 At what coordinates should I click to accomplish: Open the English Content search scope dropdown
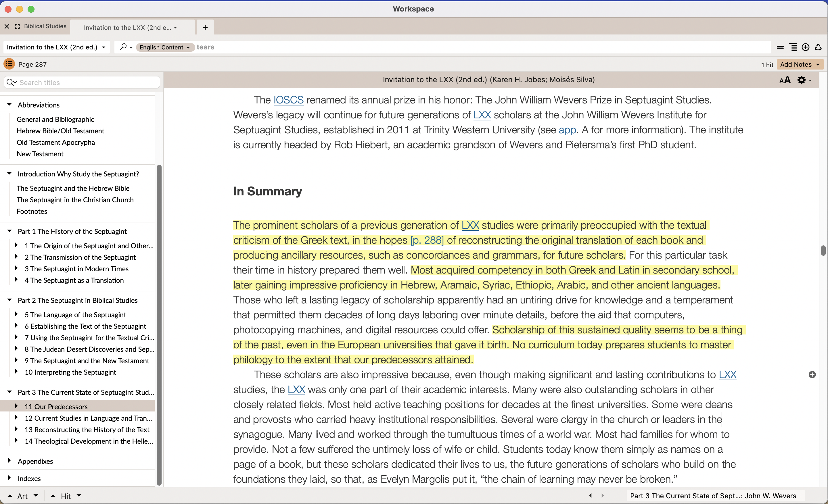pos(165,47)
